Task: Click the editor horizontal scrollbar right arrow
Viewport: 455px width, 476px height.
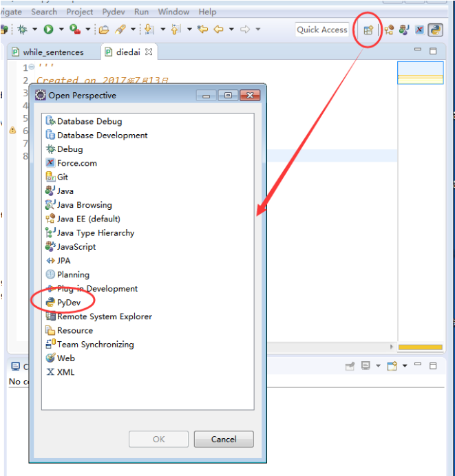Action: (x=392, y=347)
